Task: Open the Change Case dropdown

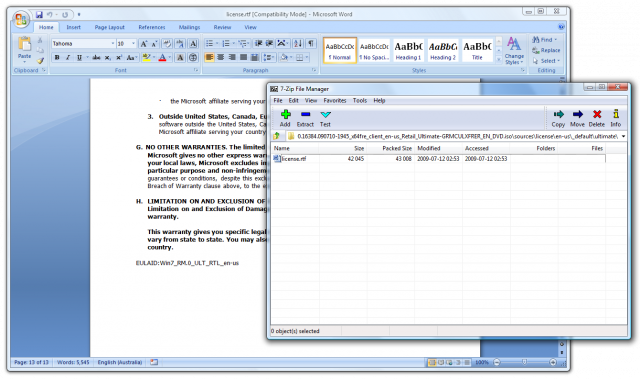Action: [x=131, y=58]
